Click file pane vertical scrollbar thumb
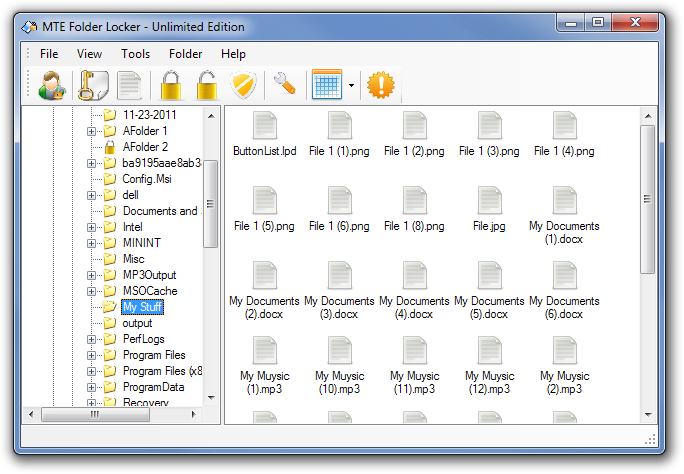Image resolution: width=684 pixels, height=474 pixels. (647, 199)
